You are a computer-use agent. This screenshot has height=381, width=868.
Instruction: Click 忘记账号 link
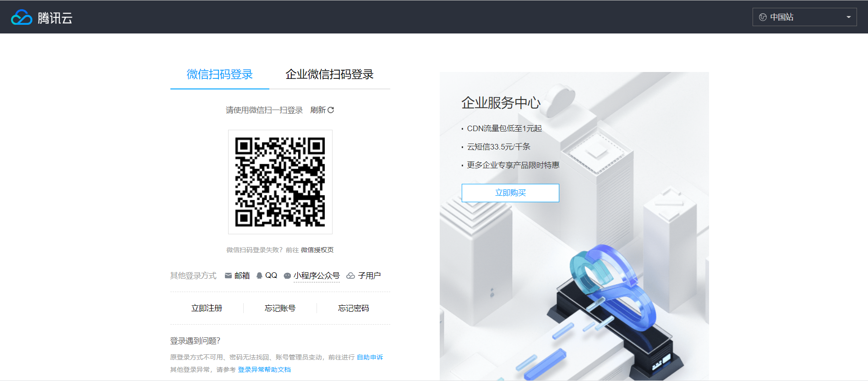tap(280, 308)
